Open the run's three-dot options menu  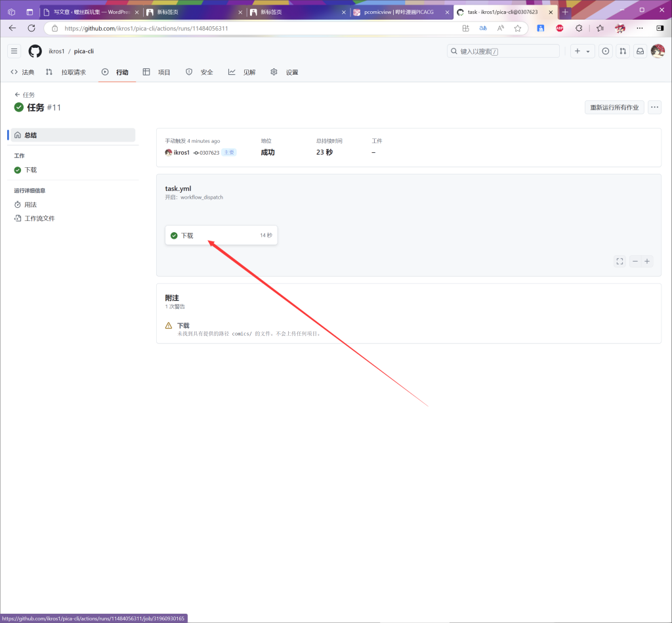click(654, 108)
